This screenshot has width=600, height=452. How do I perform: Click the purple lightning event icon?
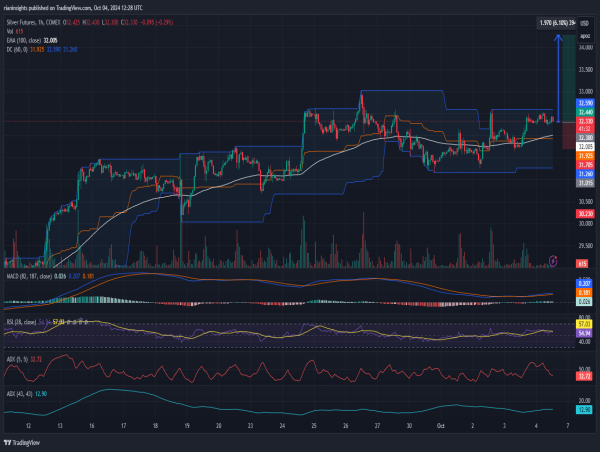pos(553,261)
